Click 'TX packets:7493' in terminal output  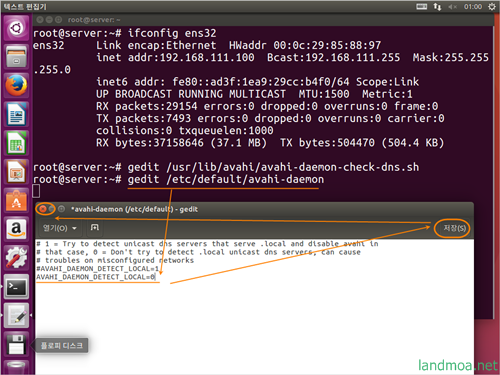(x=144, y=118)
